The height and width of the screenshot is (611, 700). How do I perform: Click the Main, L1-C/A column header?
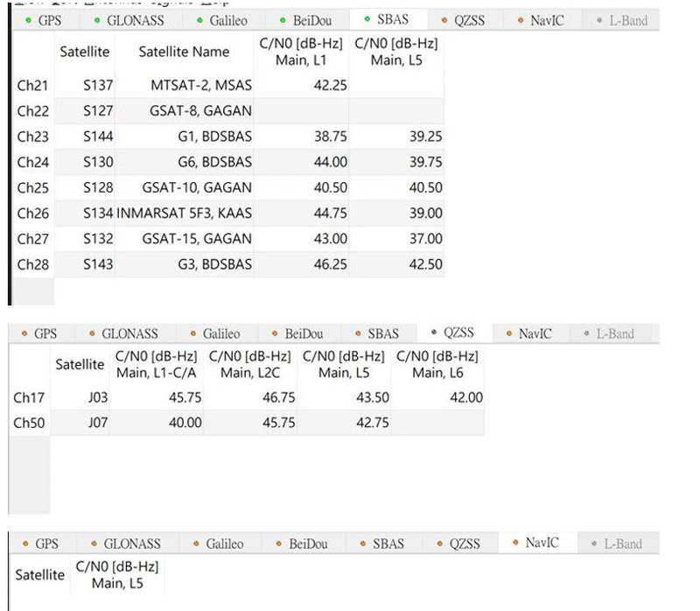(x=157, y=364)
